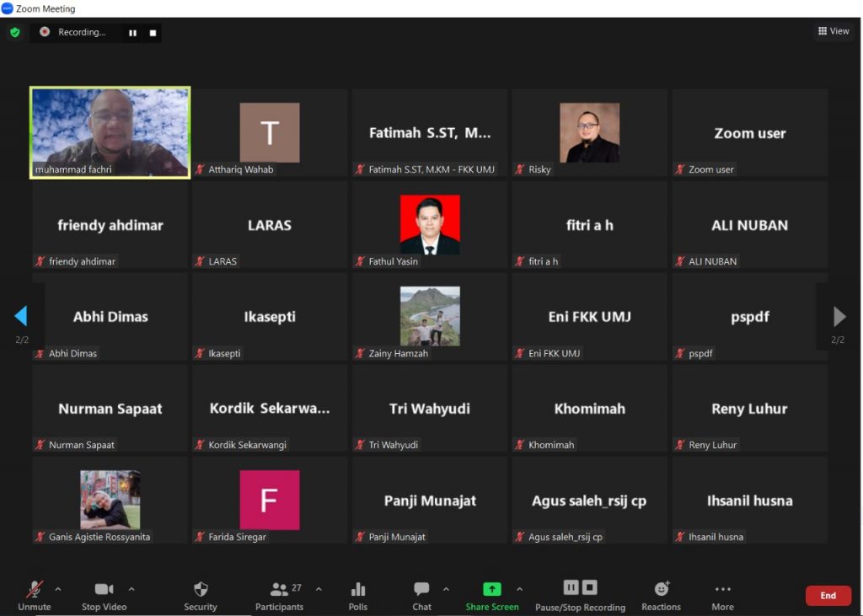This screenshot has height=616, width=863.
Task: Click muted mic icon beside Zoom user label
Action: tap(680, 169)
